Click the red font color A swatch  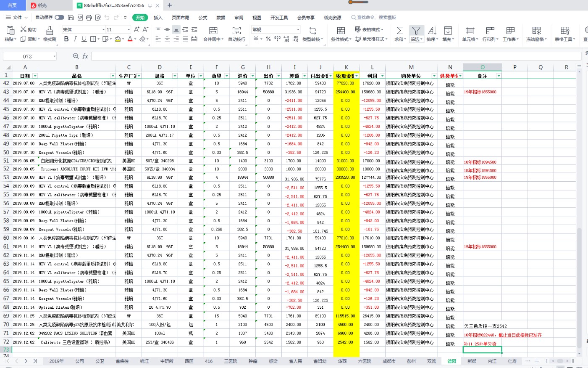(x=130, y=39)
